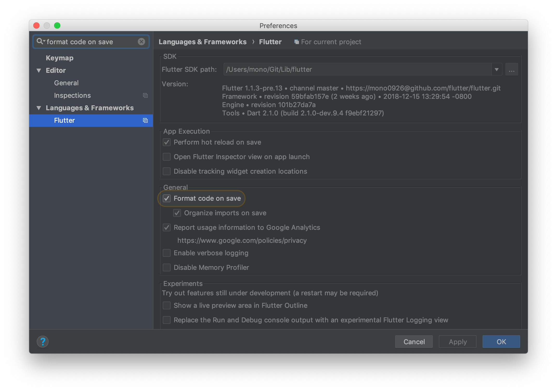Check Disable Memory Profiler

pyautogui.click(x=167, y=267)
